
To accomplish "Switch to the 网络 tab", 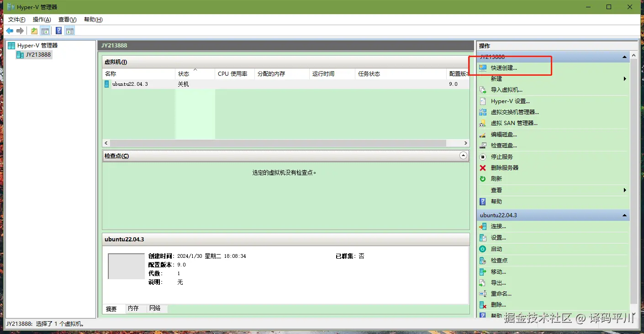I will pyautogui.click(x=155, y=308).
